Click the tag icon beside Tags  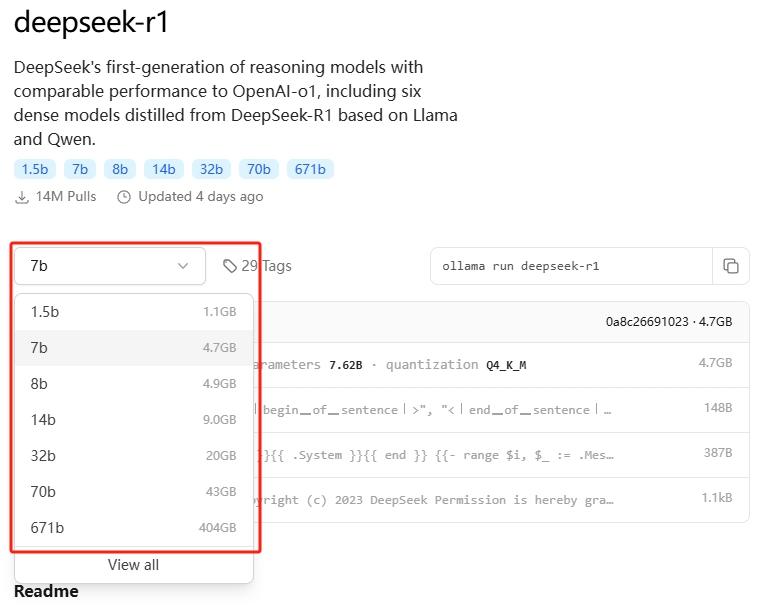(230, 266)
